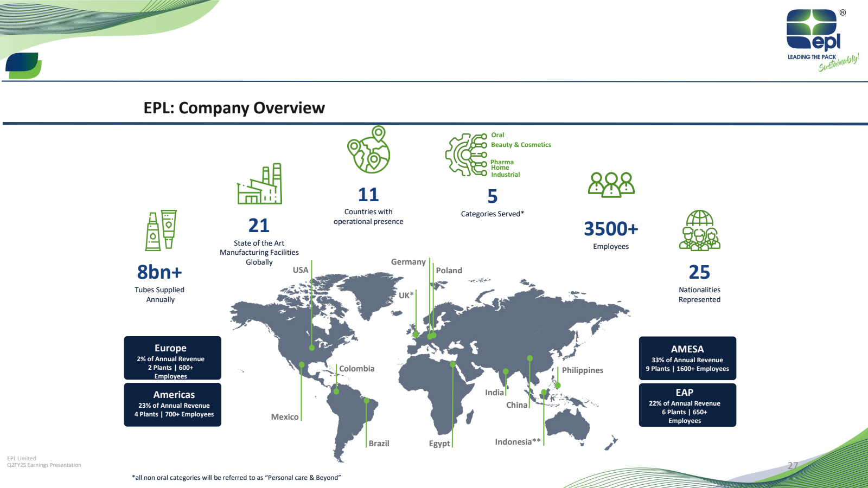Image resolution: width=868 pixels, height=488 pixels.
Task: Click the globe and people nationalities icon
Action: click(x=700, y=230)
